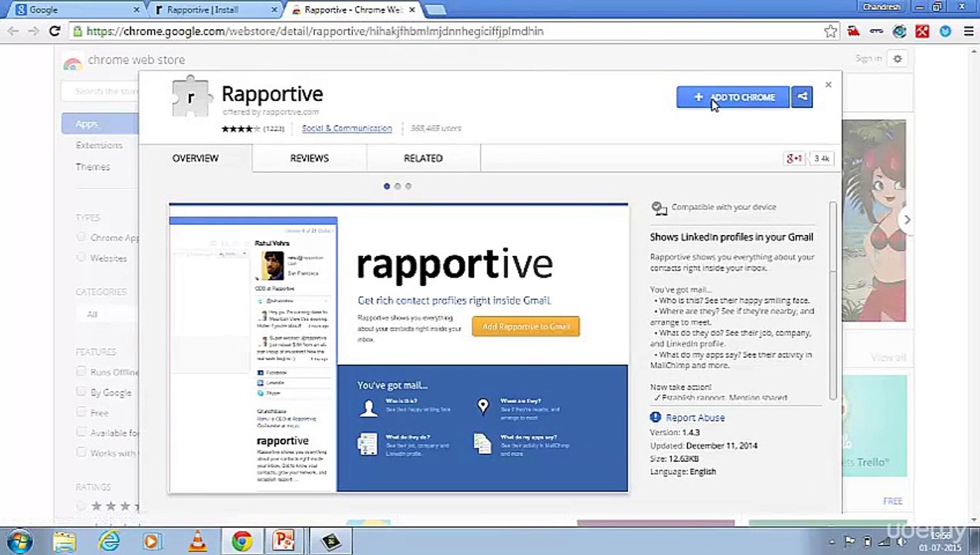This screenshot has width=980, height=555.
Task: Switch to the Related tab
Action: click(423, 158)
